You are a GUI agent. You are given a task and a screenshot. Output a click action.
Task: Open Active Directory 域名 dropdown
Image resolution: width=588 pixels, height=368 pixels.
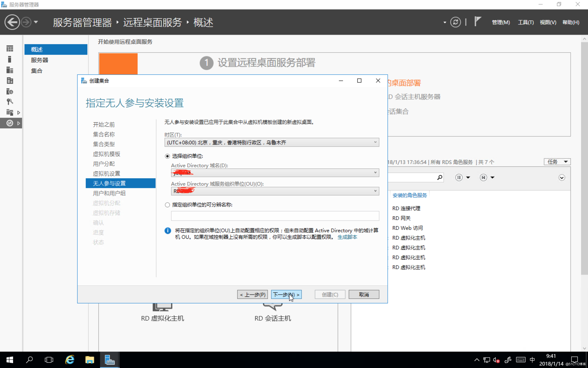(275, 173)
